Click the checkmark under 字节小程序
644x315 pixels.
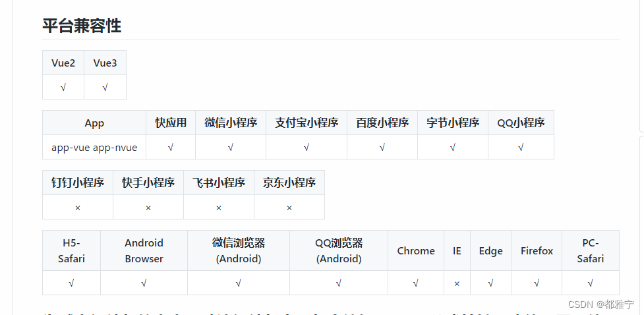pos(453,148)
